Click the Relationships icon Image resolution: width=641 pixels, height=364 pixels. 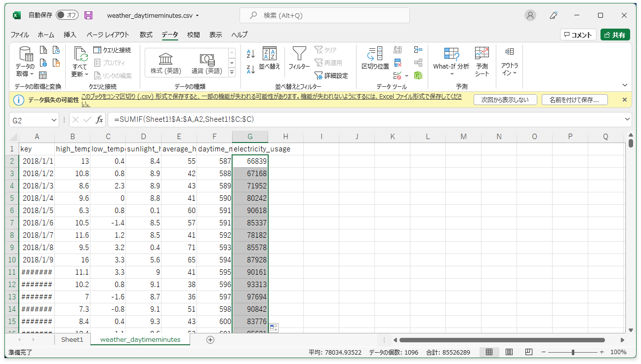(x=418, y=63)
